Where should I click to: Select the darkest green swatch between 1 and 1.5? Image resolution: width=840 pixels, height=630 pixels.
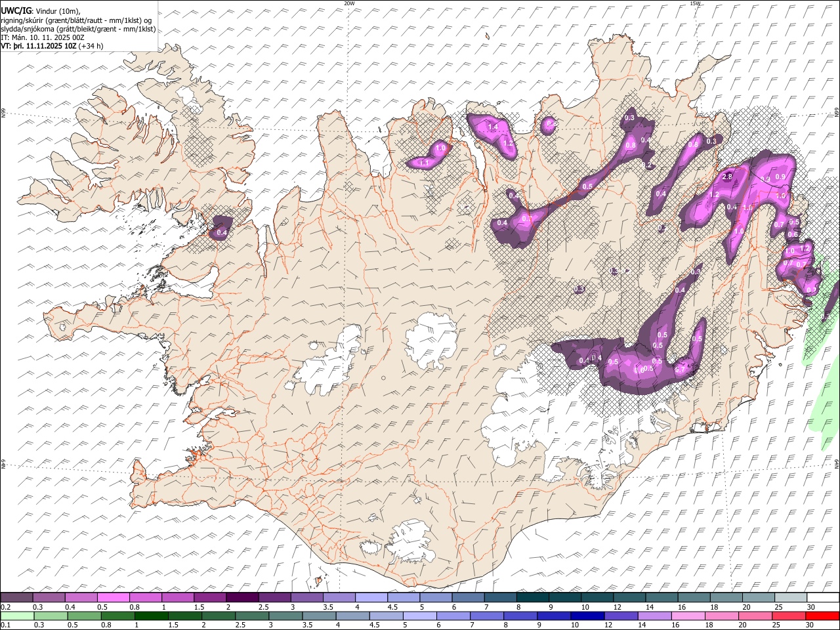[x=151, y=616]
